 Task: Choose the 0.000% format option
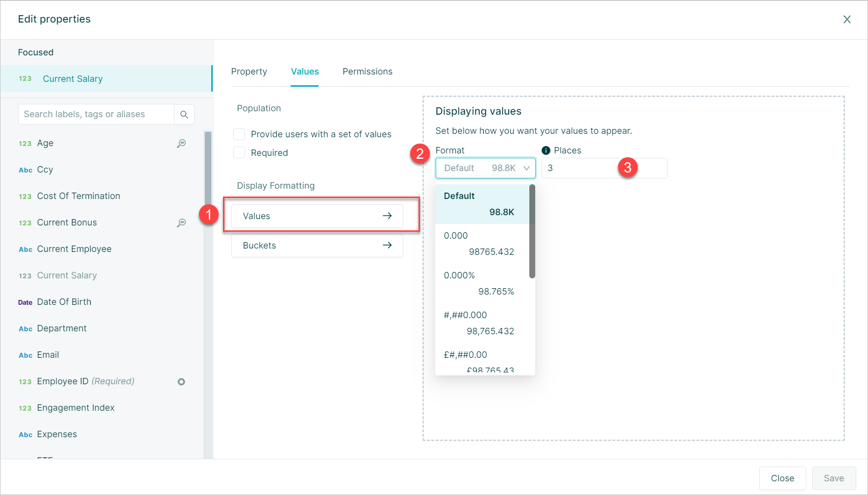(x=483, y=283)
